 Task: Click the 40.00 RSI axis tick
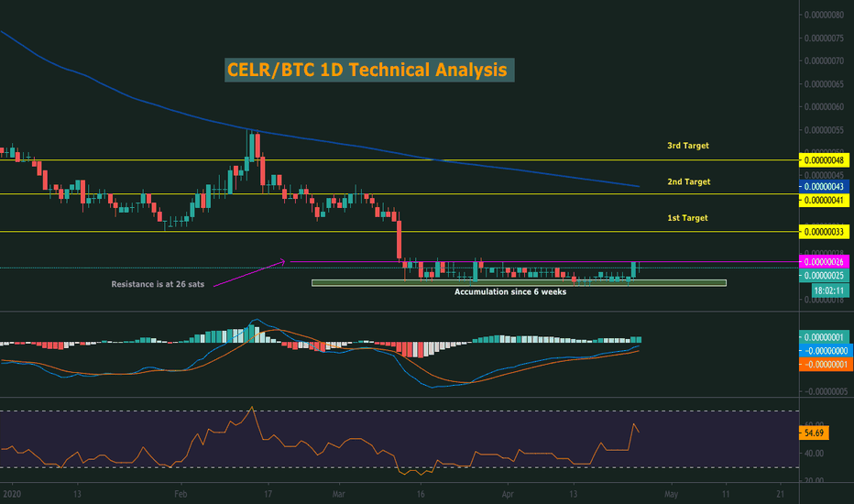coord(814,454)
